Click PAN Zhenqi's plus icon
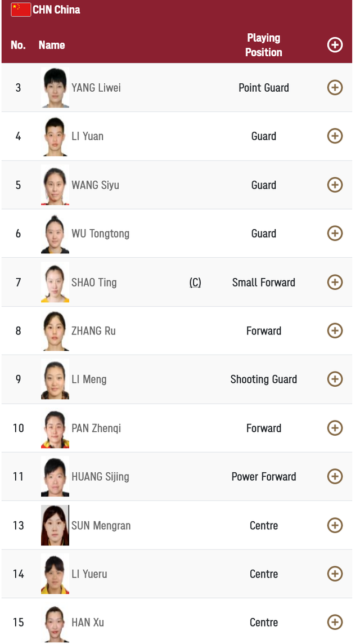360x644 pixels. (335, 428)
